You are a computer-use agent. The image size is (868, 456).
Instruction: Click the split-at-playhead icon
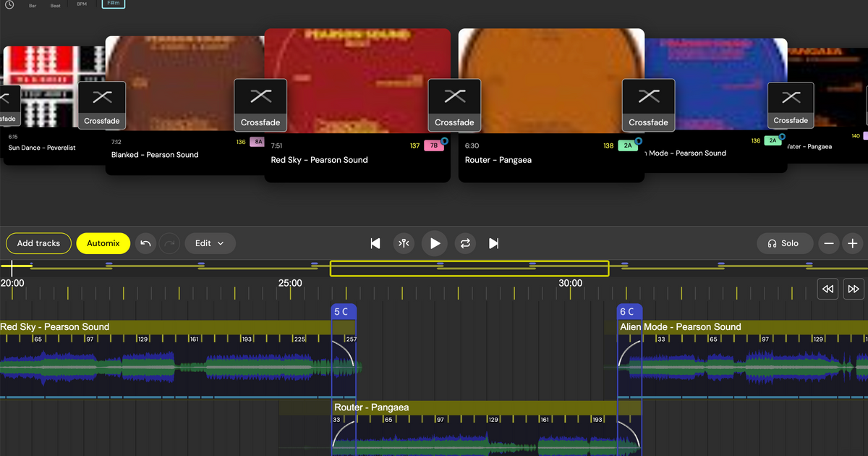[x=404, y=244]
